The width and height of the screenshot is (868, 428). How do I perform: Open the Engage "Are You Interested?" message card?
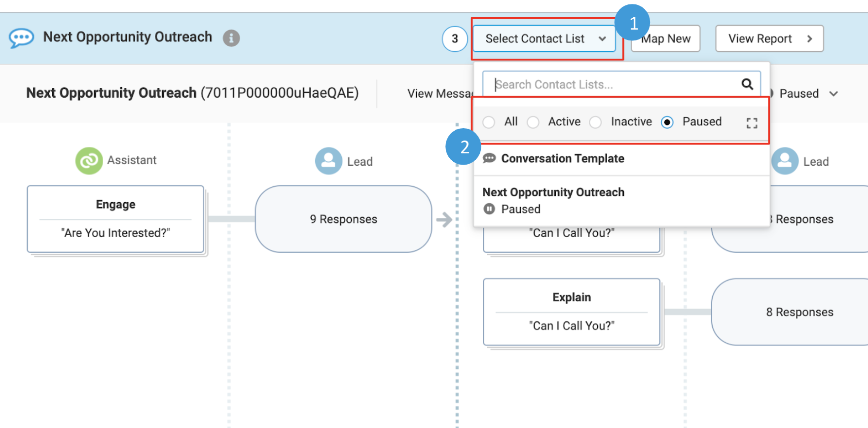(x=116, y=219)
